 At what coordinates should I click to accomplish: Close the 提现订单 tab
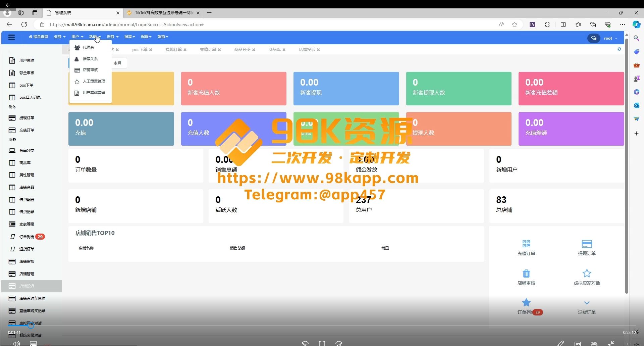185,50
